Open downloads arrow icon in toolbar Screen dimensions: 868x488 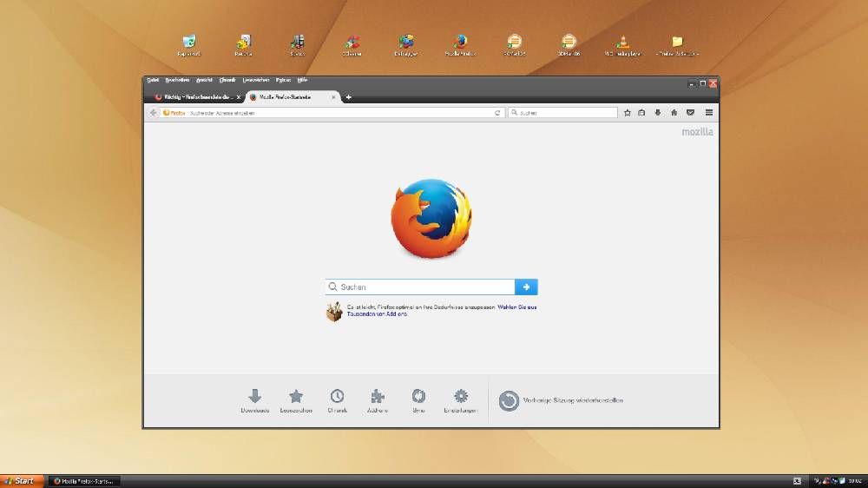658,112
